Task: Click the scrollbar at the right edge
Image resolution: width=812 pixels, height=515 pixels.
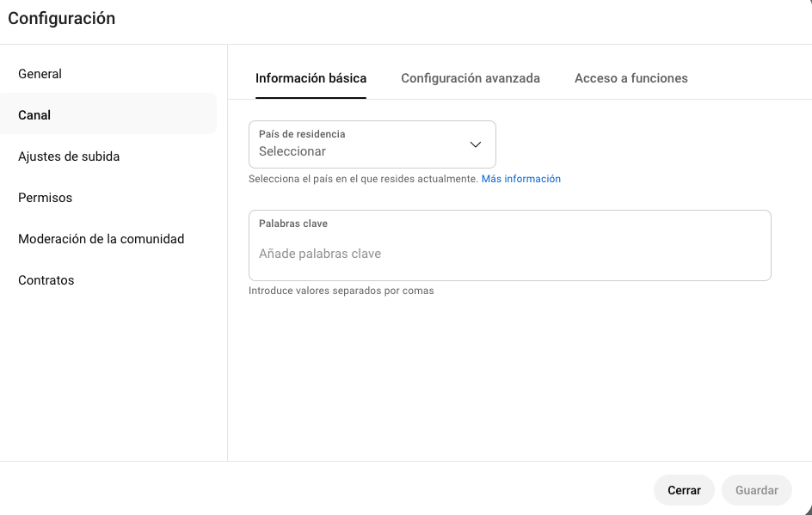Action: [808, 258]
